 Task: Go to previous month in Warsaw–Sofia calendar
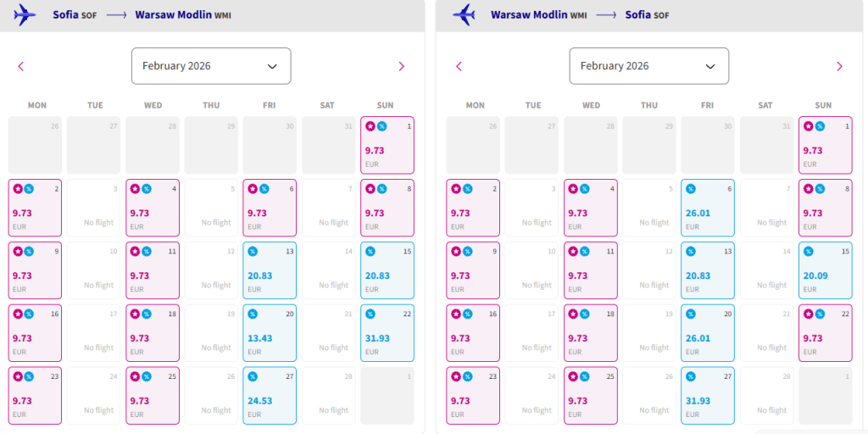click(x=459, y=66)
